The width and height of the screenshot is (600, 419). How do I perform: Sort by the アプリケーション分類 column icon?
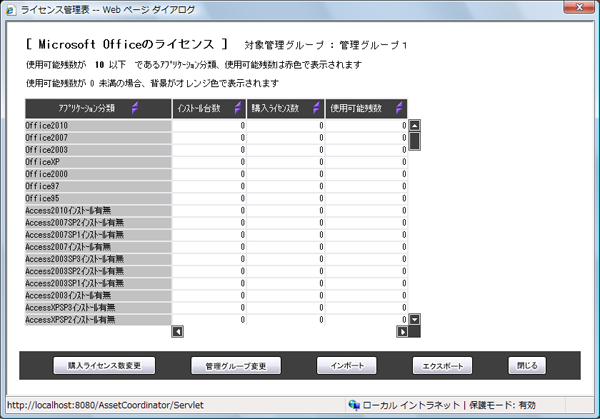[135, 108]
